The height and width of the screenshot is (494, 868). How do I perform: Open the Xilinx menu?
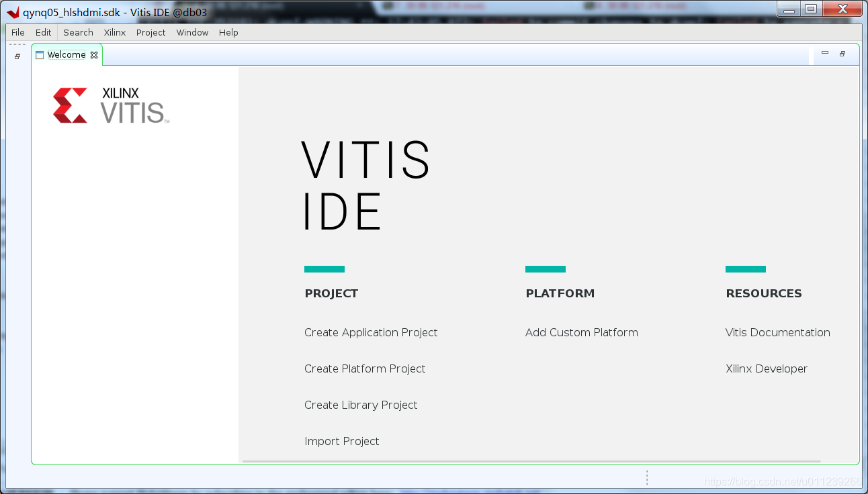(x=115, y=32)
